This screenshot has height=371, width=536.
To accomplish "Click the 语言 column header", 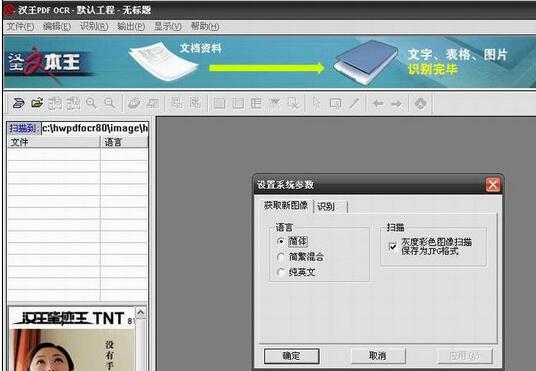I will [x=124, y=142].
